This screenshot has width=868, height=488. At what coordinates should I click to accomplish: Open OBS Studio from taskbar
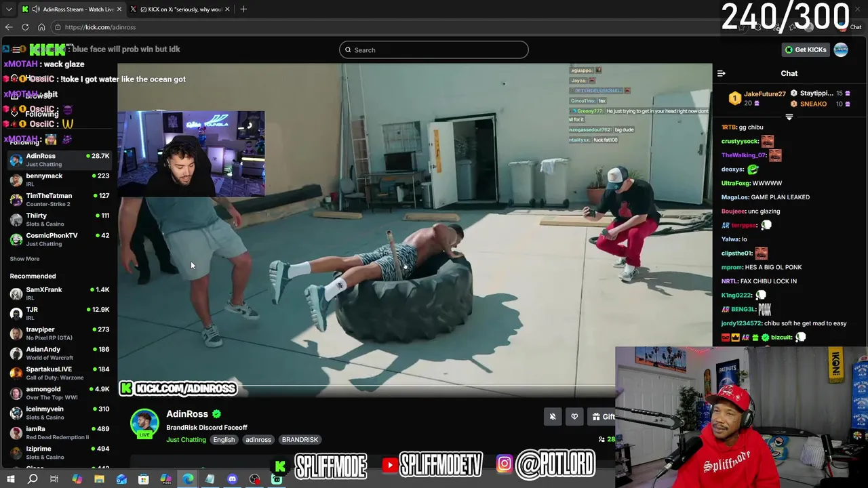tap(254, 479)
